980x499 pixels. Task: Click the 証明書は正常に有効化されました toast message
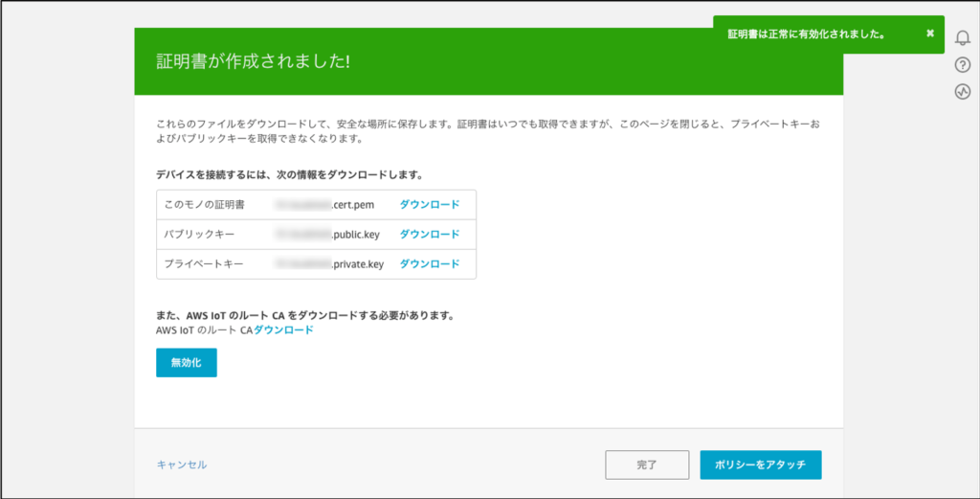click(x=805, y=34)
